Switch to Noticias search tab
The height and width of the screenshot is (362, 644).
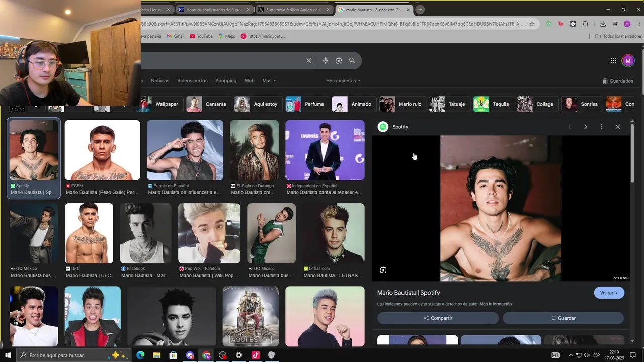coord(160,81)
